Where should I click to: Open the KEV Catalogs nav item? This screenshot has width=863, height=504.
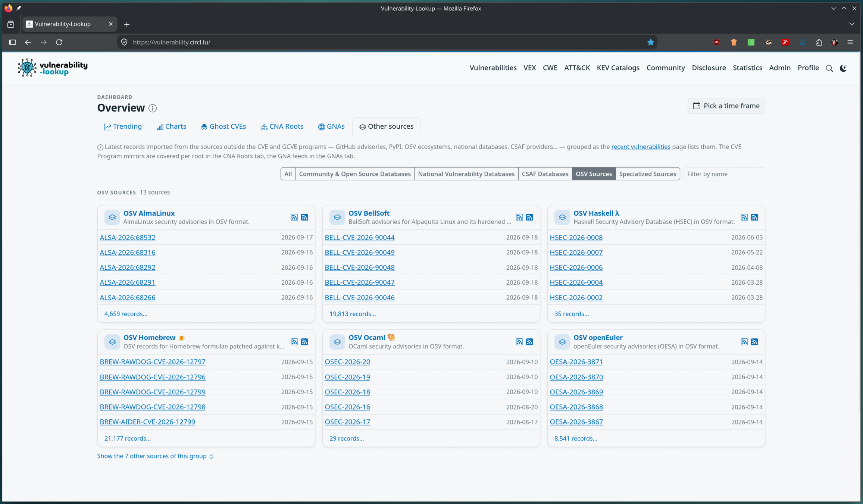click(618, 68)
